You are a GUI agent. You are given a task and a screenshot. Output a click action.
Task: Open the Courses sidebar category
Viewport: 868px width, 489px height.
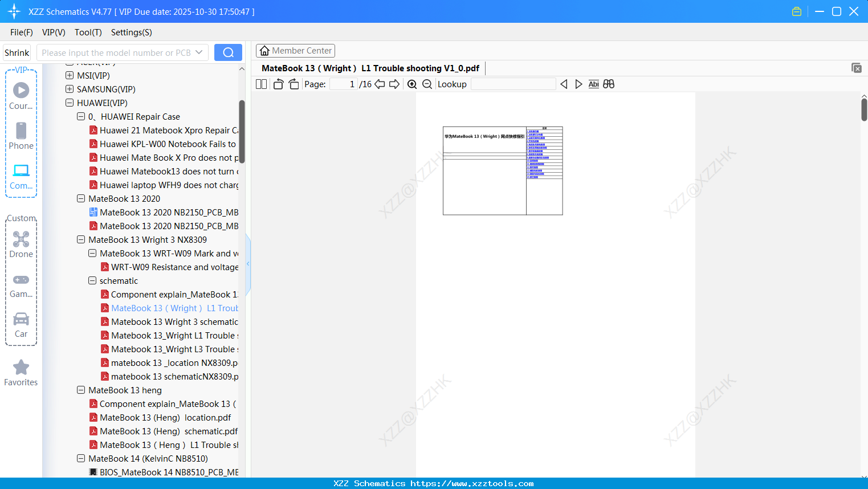[21, 95]
